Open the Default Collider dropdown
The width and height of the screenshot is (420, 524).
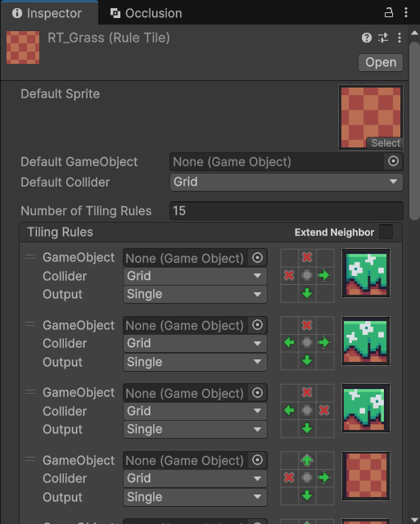tap(287, 182)
